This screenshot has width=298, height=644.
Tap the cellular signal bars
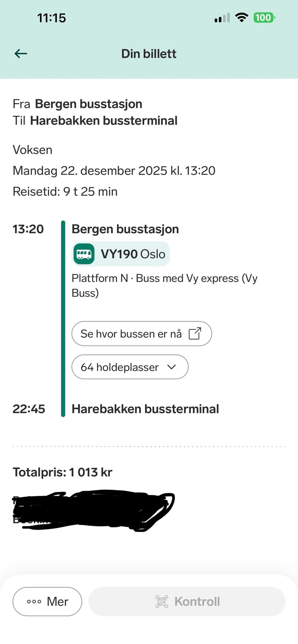222,18
